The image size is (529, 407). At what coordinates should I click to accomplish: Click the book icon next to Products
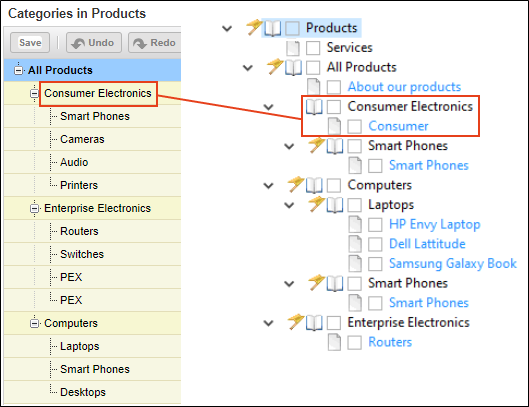[273, 28]
